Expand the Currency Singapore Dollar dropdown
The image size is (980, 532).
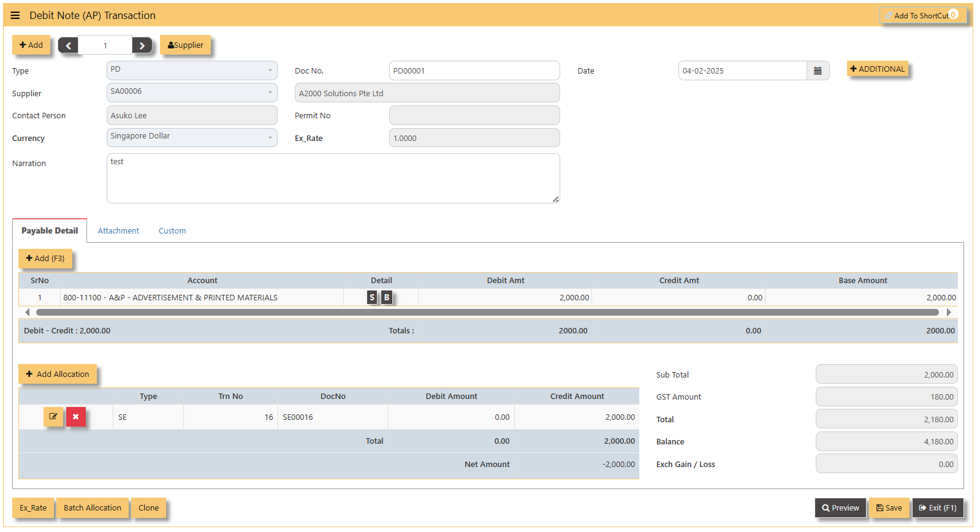[x=192, y=137]
